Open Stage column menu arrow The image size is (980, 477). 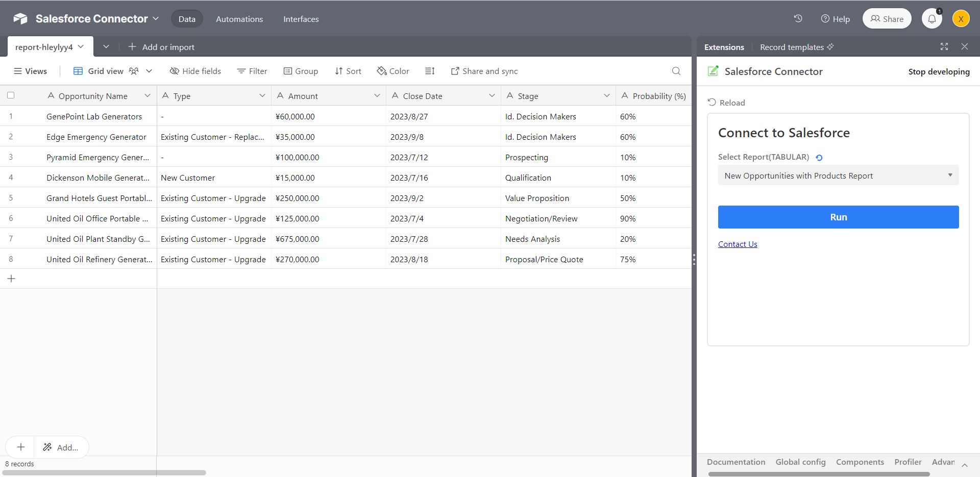click(x=607, y=95)
